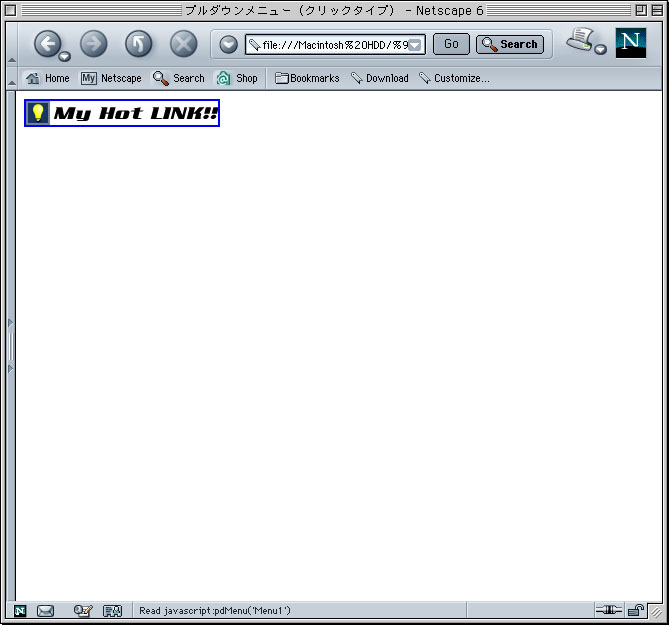Click the online/offline connection icon
Viewport: 669px width, 625px height.
[x=609, y=610]
